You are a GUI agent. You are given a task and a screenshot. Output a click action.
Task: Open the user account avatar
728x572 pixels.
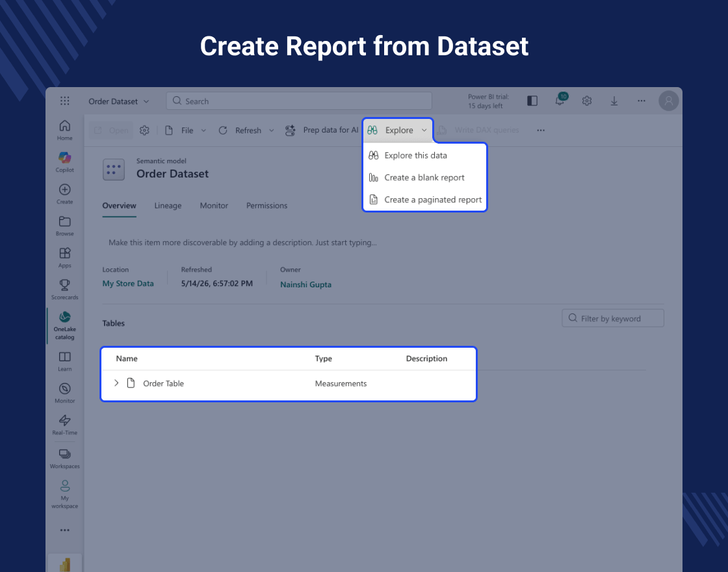click(669, 101)
